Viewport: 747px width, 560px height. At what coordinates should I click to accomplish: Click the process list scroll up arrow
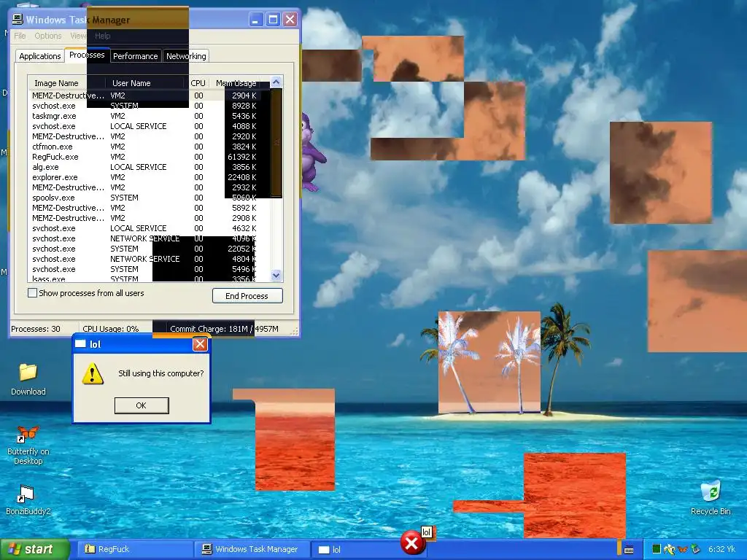point(276,82)
